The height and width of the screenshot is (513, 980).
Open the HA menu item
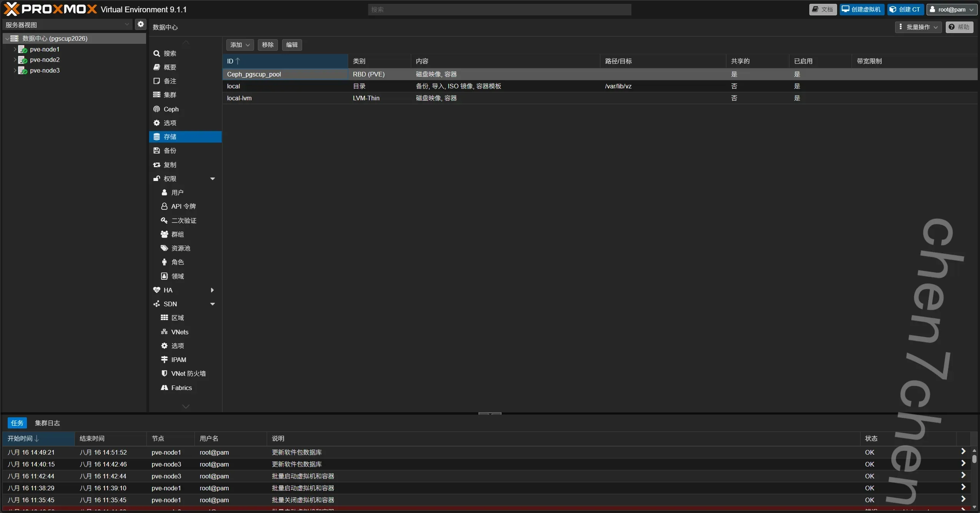point(185,290)
